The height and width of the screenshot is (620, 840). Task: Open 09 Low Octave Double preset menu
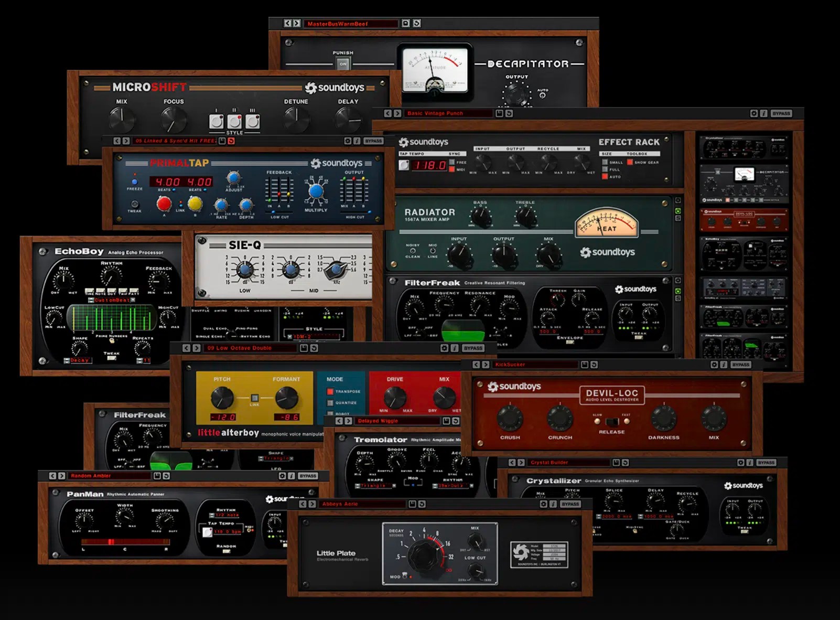pyautogui.click(x=251, y=348)
